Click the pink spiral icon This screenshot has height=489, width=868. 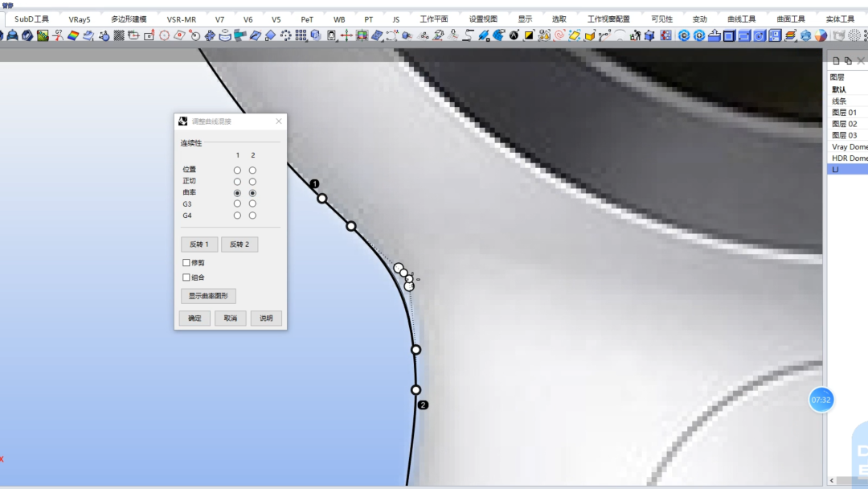coord(559,36)
